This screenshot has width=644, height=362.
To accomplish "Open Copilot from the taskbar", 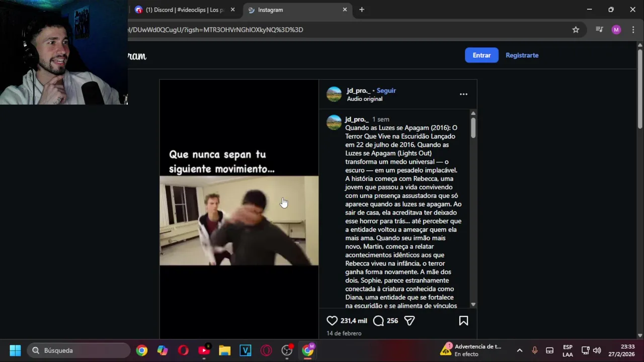I will coord(163,350).
